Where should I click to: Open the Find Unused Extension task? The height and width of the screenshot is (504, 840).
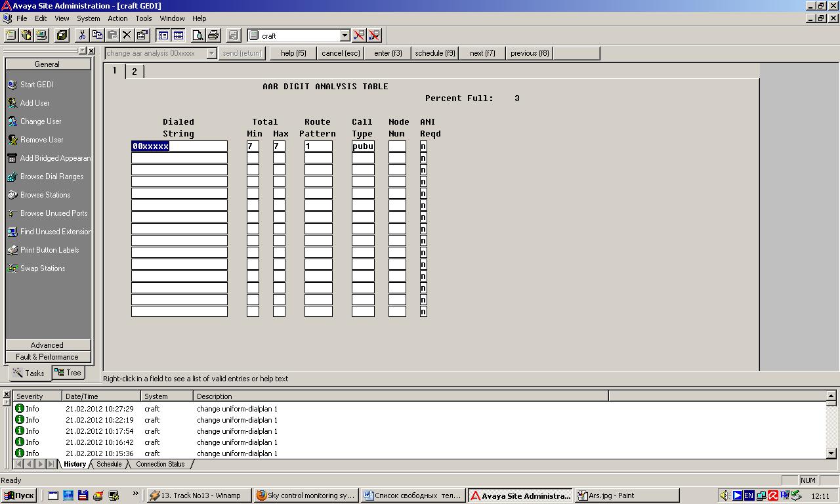pos(49,232)
